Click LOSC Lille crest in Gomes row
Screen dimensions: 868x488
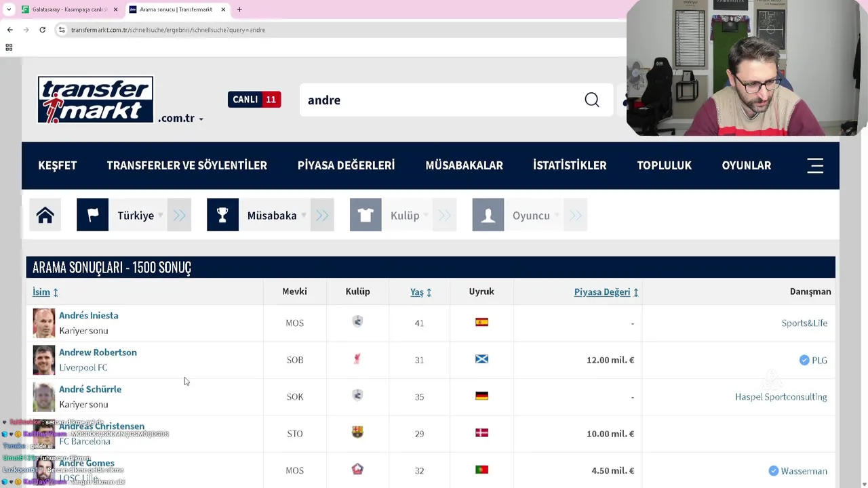pos(357,469)
